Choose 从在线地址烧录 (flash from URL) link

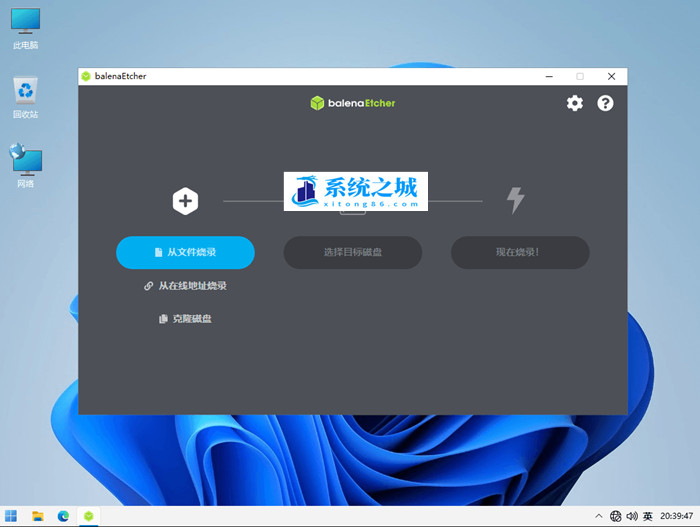(185, 286)
